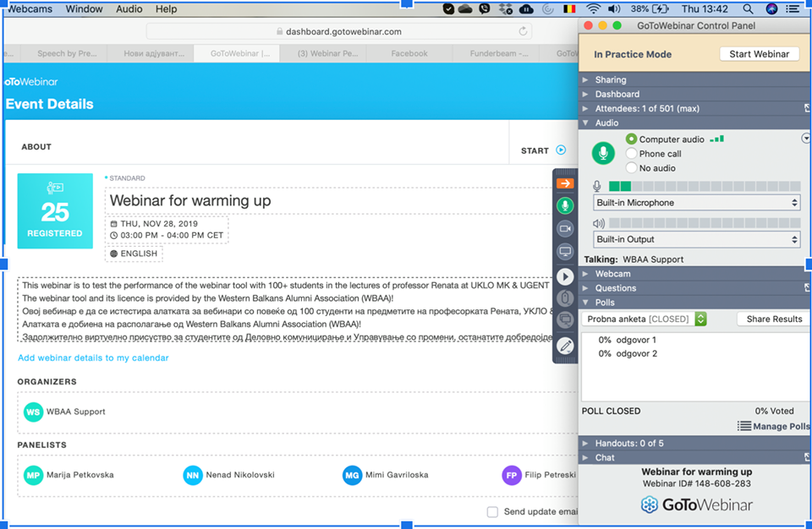812x529 pixels.
Task: Select the No audio radio button
Action: pos(631,167)
